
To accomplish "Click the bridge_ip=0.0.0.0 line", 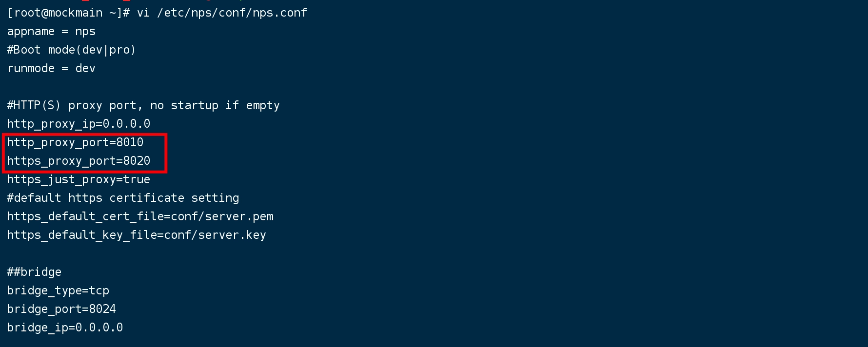I will point(65,328).
